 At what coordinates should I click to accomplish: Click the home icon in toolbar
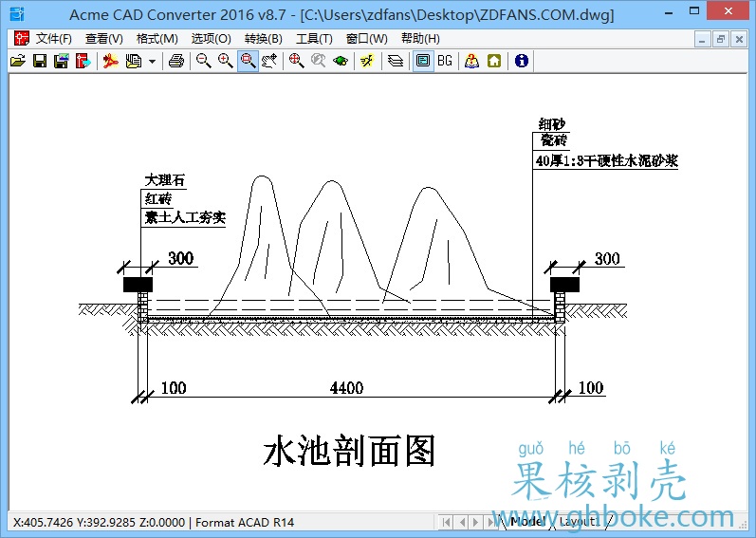coord(494,61)
